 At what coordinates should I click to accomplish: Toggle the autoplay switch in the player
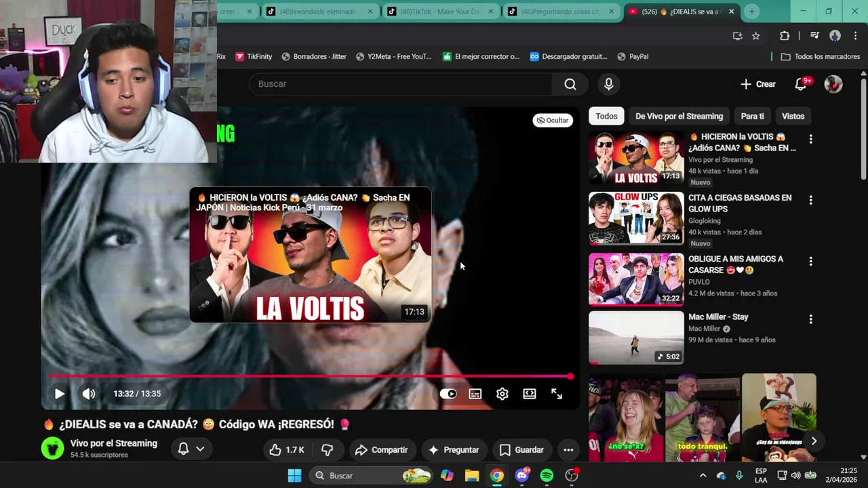click(448, 394)
